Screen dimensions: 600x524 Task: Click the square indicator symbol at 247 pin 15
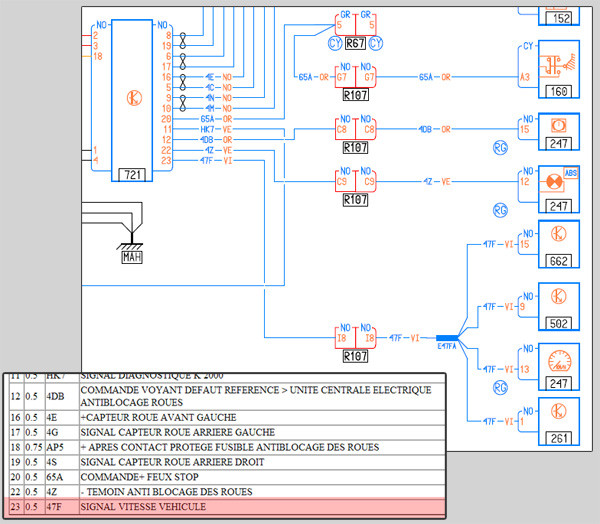tap(558, 125)
